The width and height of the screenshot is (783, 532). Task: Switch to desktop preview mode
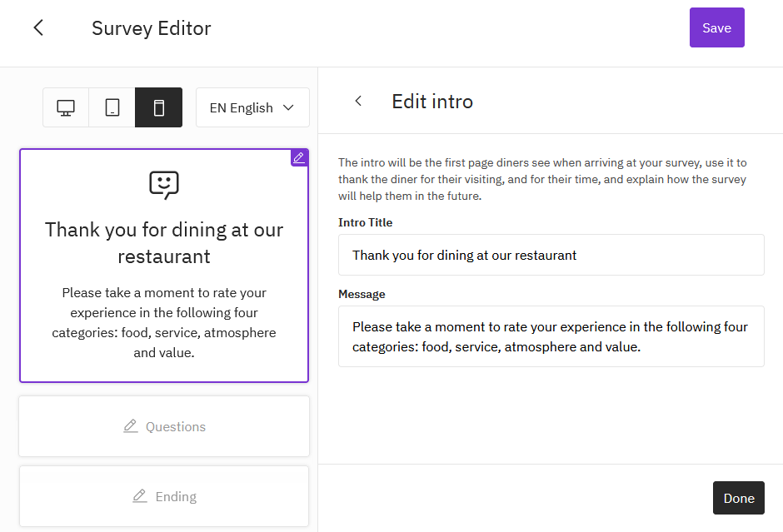pyautogui.click(x=66, y=107)
